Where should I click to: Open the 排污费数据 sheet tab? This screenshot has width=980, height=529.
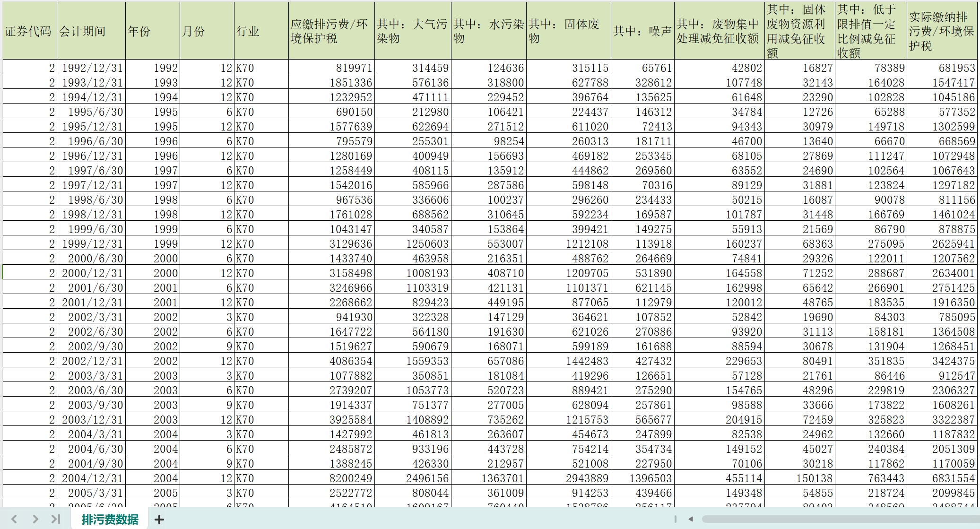click(110, 520)
